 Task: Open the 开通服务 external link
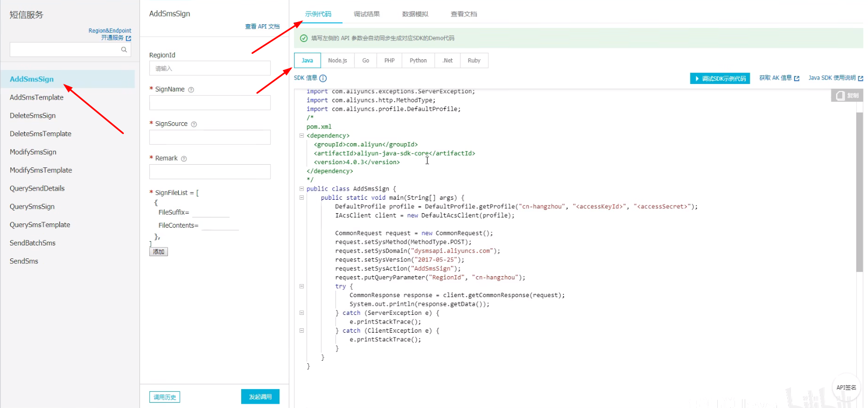116,38
